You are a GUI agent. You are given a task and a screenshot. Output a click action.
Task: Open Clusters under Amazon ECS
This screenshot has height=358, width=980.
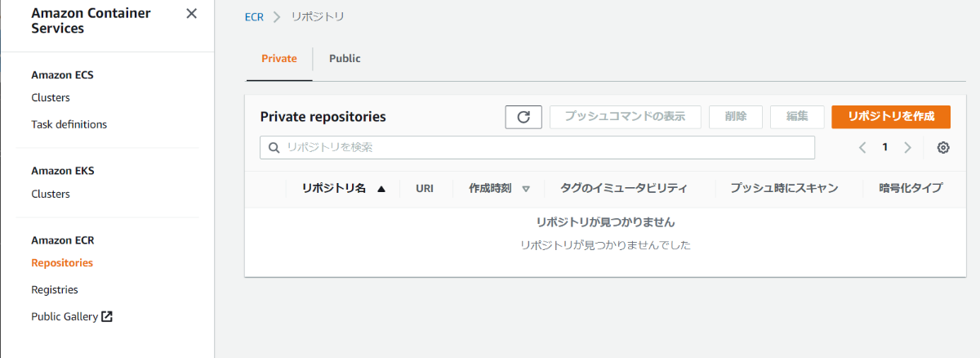pos(51,98)
